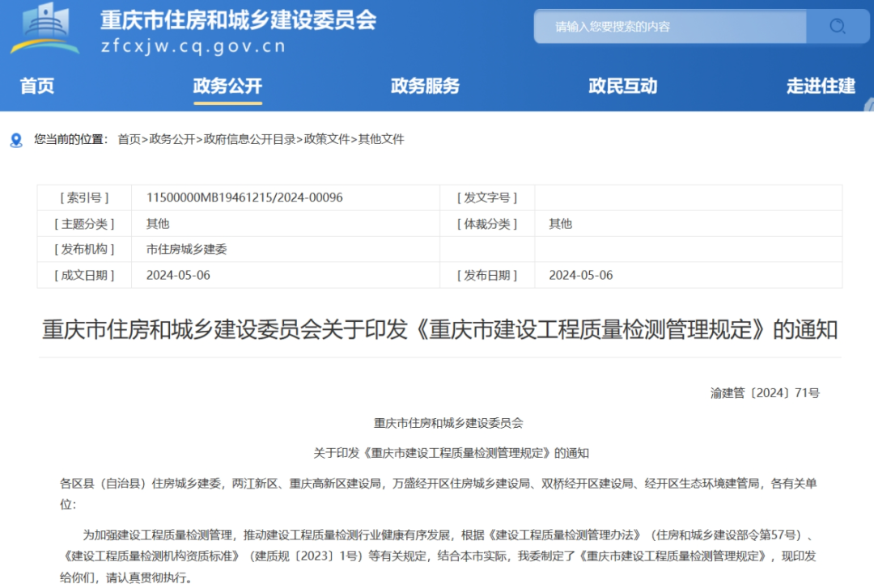This screenshot has height=588, width=874.
Task: Click the zfcxjw.cq.gov.cn domain text
Action: click(x=193, y=46)
